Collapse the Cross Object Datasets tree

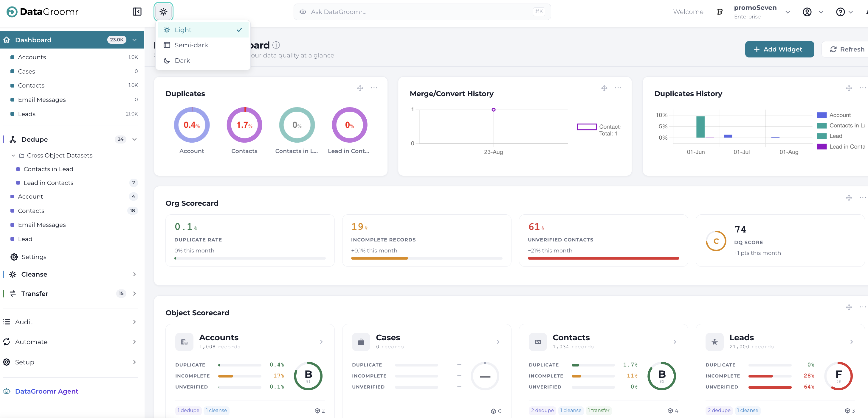tap(13, 155)
